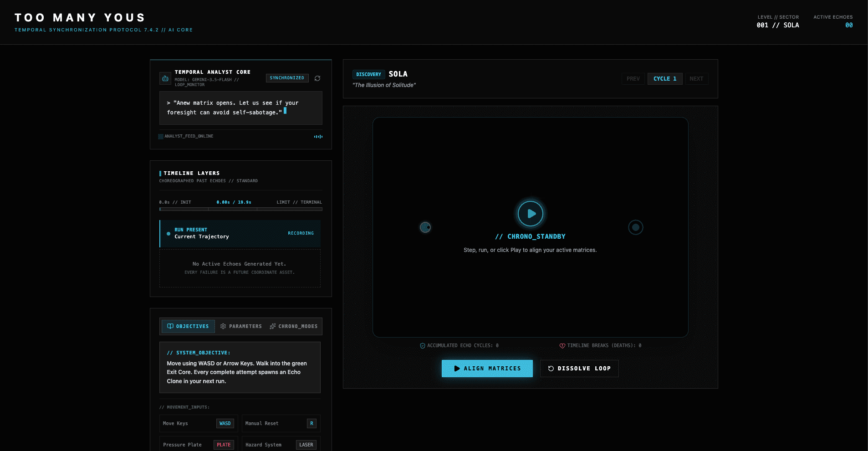This screenshot has height=451, width=868.
Task: Select the Run Present Current Trajectory layer
Action: coord(240,234)
